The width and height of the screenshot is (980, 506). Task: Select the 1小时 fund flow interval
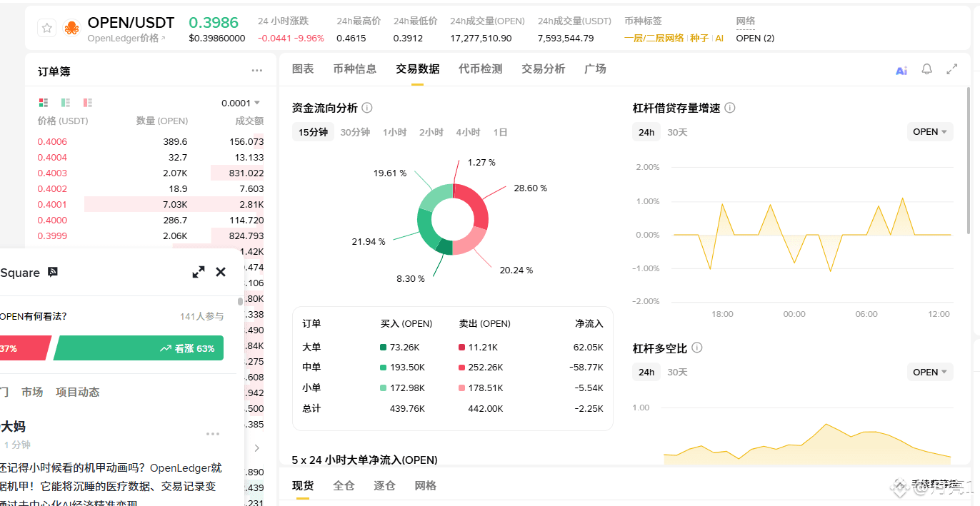tap(394, 132)
